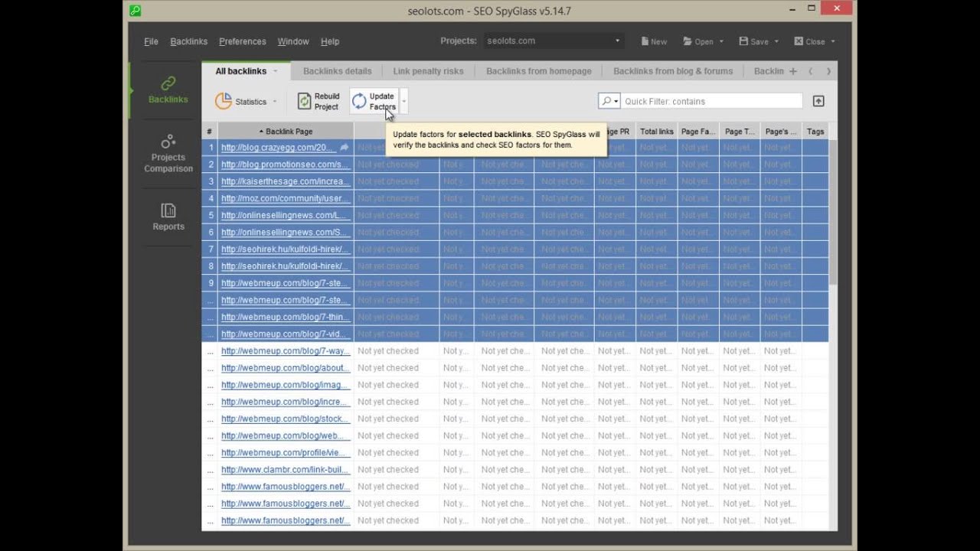The height and width of the screenshot is (551, 980).
Task: Click the Tags column header
Action: (815, 132)
